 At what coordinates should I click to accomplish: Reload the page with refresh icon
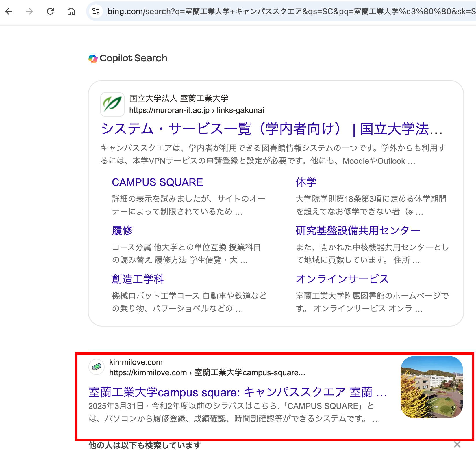pyautogui.click(x=50, y=11)
